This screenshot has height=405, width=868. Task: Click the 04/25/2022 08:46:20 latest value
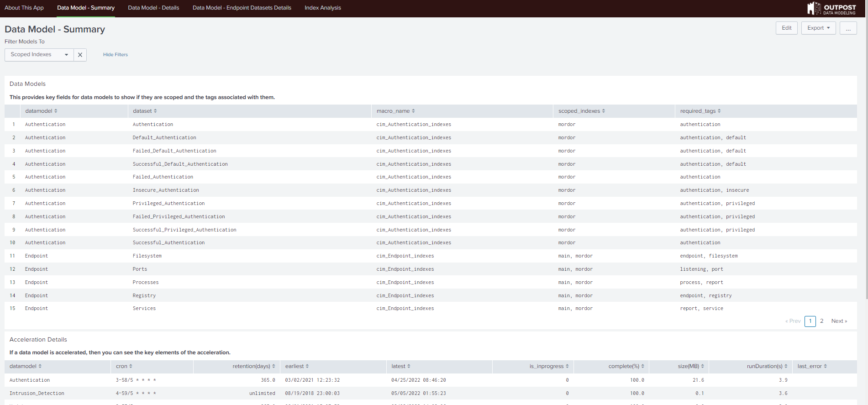click(x=419, y=380)
